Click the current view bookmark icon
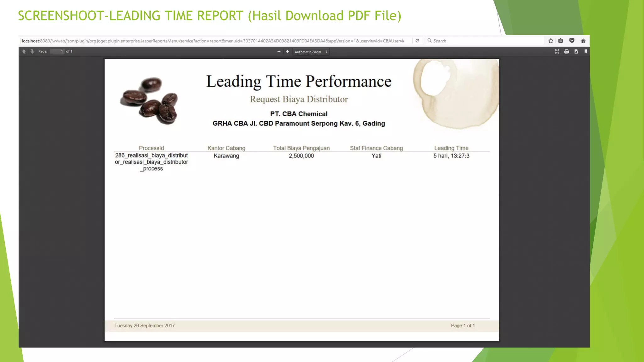Screen dimensions: 644x362 click(x=586, y=52)
